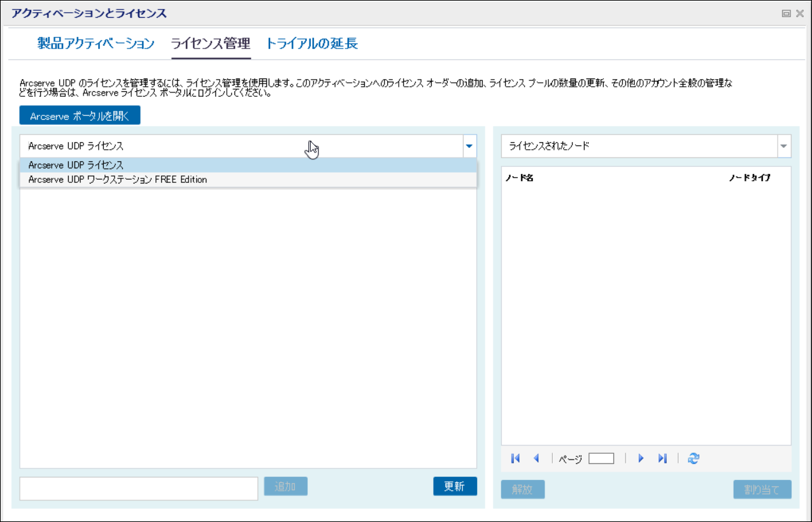Go to next page of node list
Viewport: 812px width, 522px height.
click(x=641, y=458)
